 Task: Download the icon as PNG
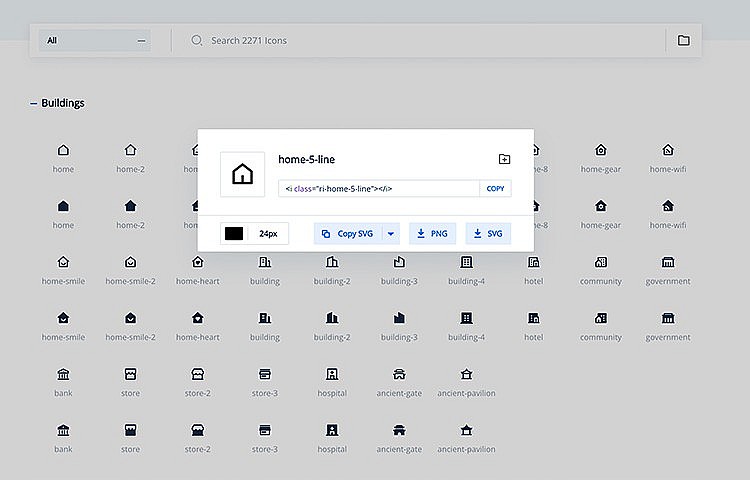pos(432,234)
